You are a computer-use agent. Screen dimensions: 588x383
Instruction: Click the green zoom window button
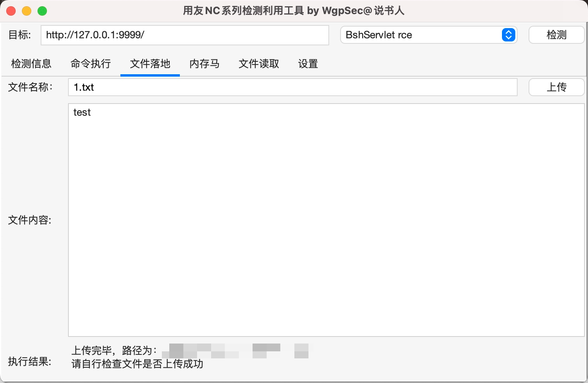point(42,11)
